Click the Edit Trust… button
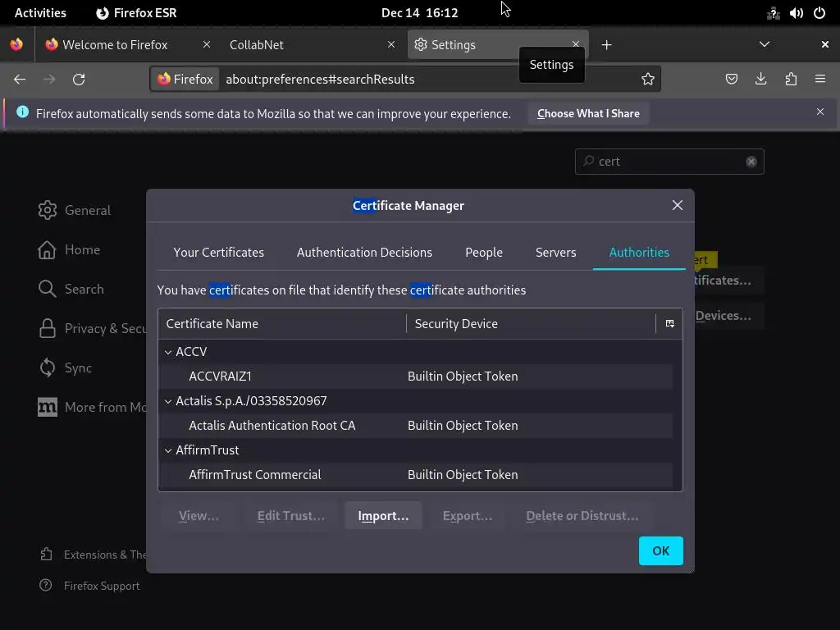Image resolution: width=840 pixels, height=630 pixels. pyautogui.click(x=291, y=515)
